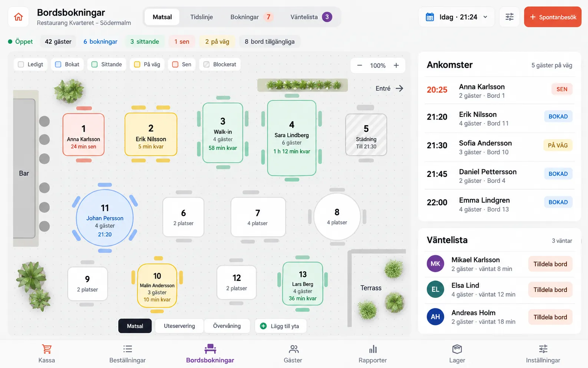Expand the Idag 21:24 date dropdown chevron

(x=485, y=17)
